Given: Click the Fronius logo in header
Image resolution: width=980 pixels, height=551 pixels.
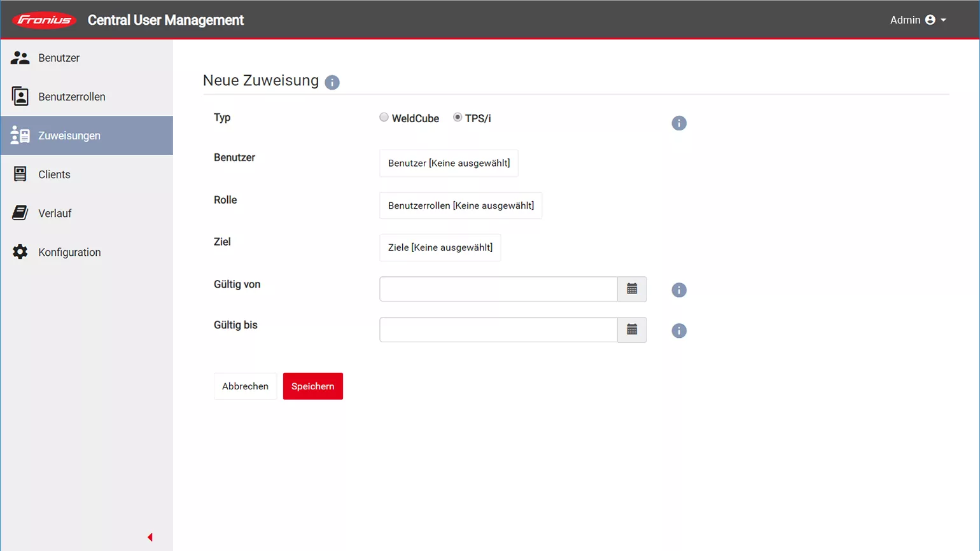Looking at the screenshot, I should (44, 20).
